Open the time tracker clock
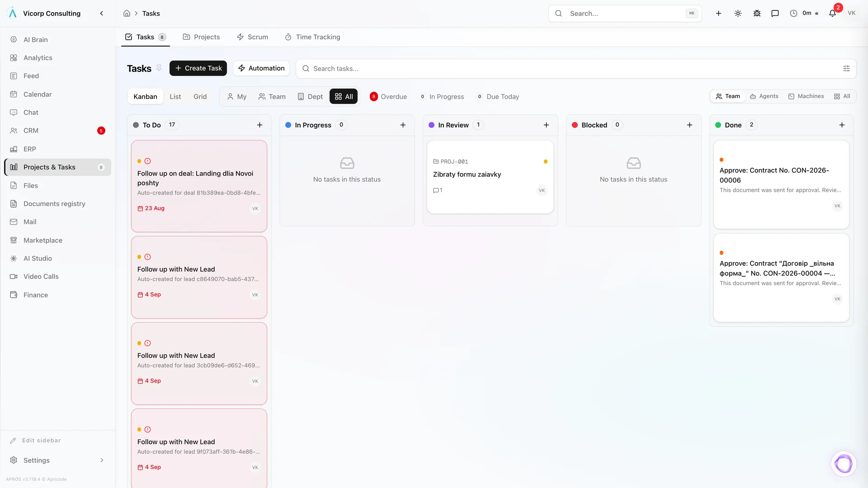Image resolution: width=868 pixels, height=488 pixels. point(804,14)
